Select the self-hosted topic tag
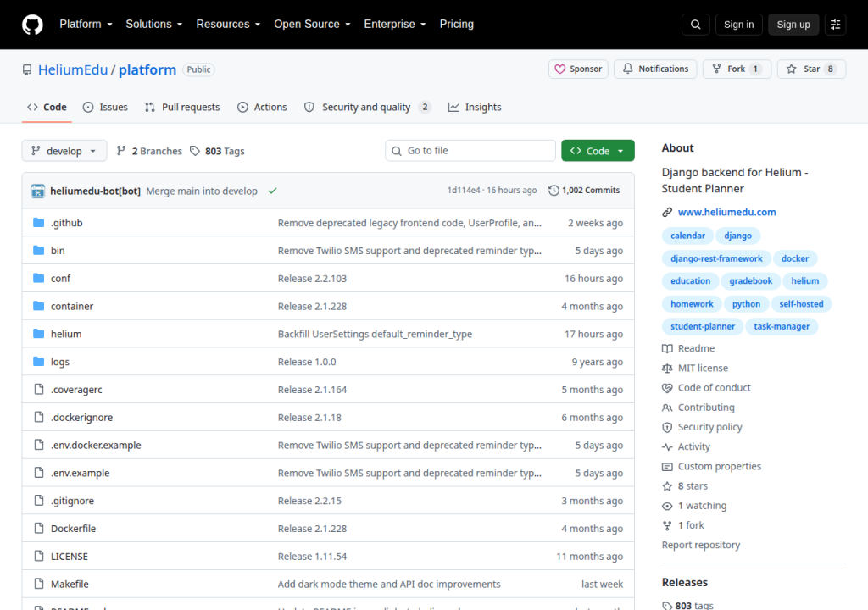The height and width of the screenshot is (610, 868). 801,304
